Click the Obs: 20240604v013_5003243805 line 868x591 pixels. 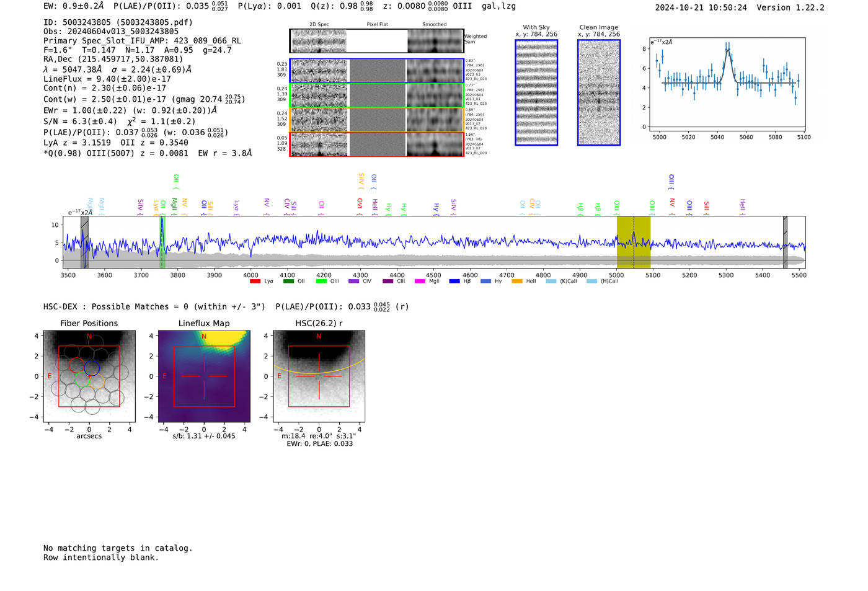[x=111, y=32]
